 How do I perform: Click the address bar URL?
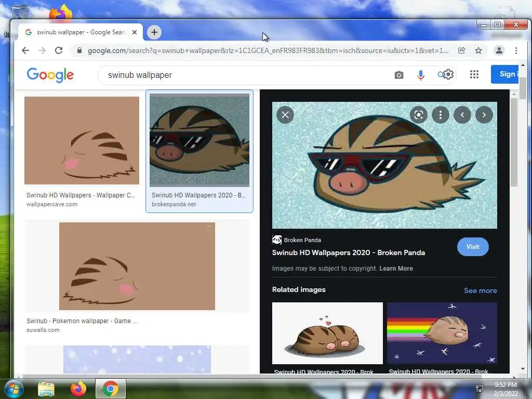tap(268, 50)
